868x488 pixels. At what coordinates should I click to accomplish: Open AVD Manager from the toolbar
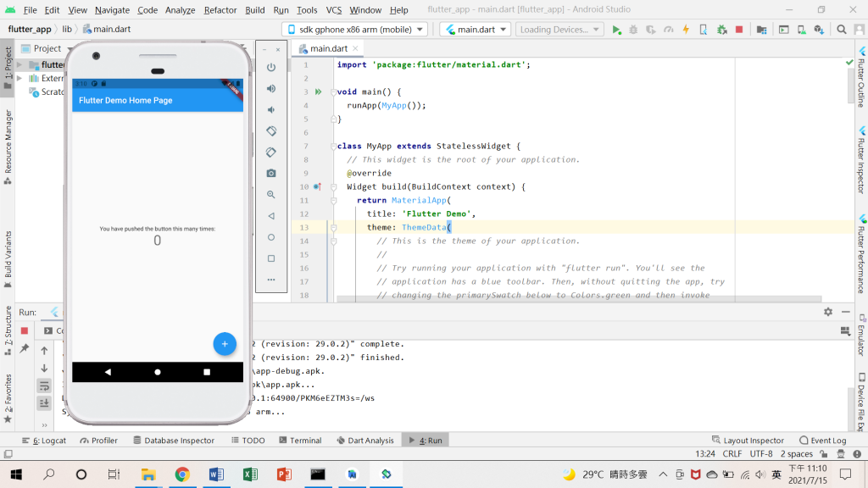(x=802, y=30)
